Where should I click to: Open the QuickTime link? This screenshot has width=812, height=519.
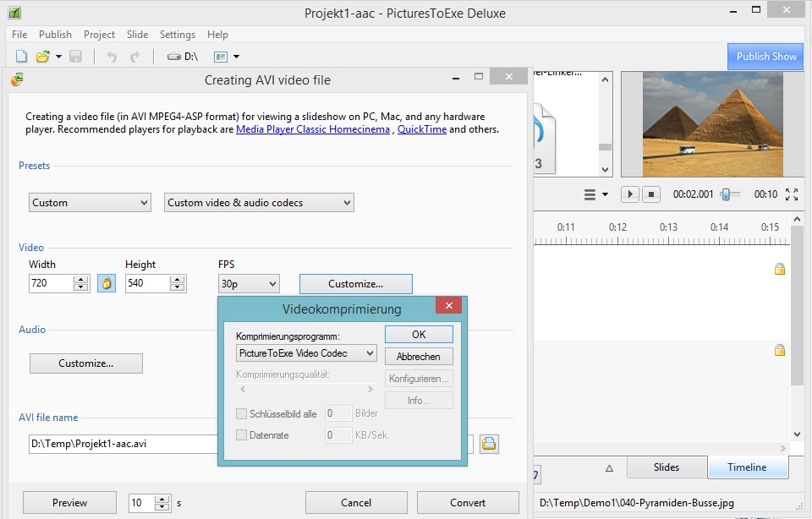[x=421, y=129]
